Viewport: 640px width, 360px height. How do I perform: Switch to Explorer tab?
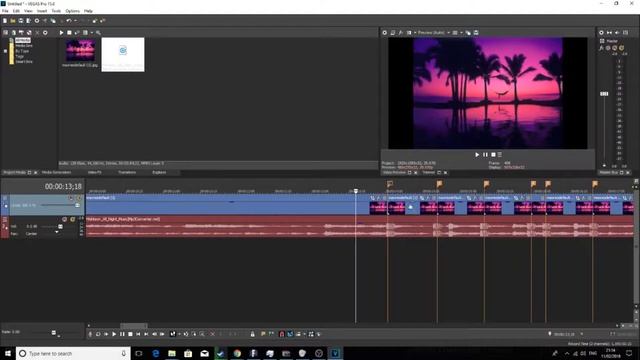click(159, 173)
